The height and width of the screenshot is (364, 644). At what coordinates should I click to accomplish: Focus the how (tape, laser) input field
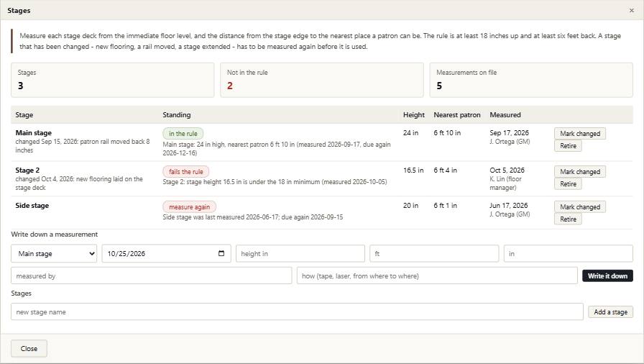(x=437, y=276)
